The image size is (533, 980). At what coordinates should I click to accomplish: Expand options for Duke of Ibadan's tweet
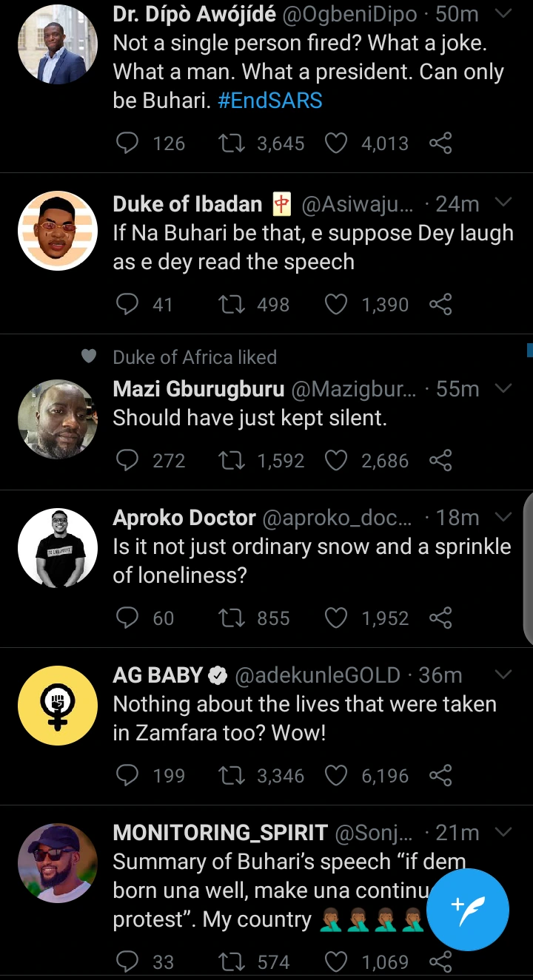[503, 203]
